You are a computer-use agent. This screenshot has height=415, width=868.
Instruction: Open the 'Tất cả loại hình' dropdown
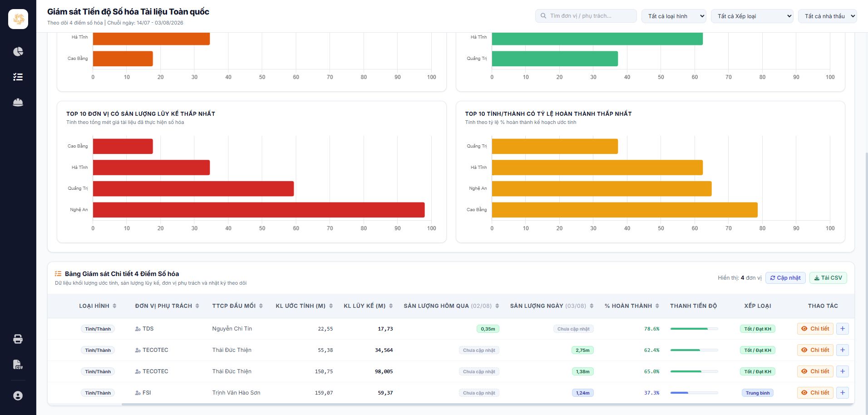click(674, 16)
